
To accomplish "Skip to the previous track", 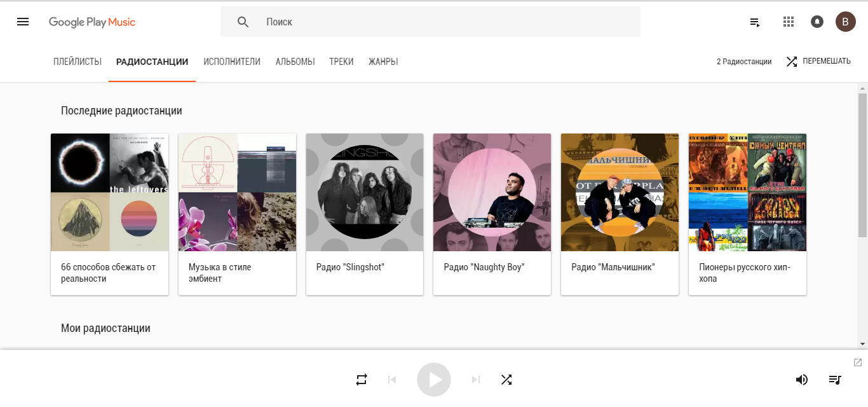I will (392, 380).
